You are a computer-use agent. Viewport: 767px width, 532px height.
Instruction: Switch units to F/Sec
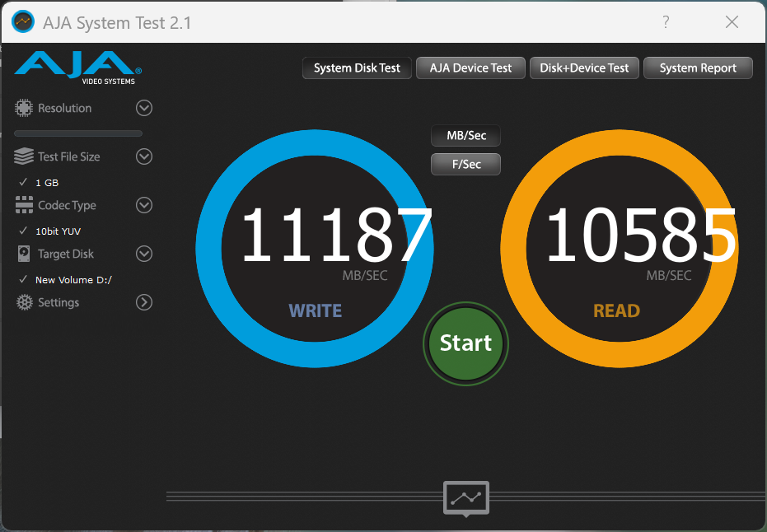click(x=466, y=164)
